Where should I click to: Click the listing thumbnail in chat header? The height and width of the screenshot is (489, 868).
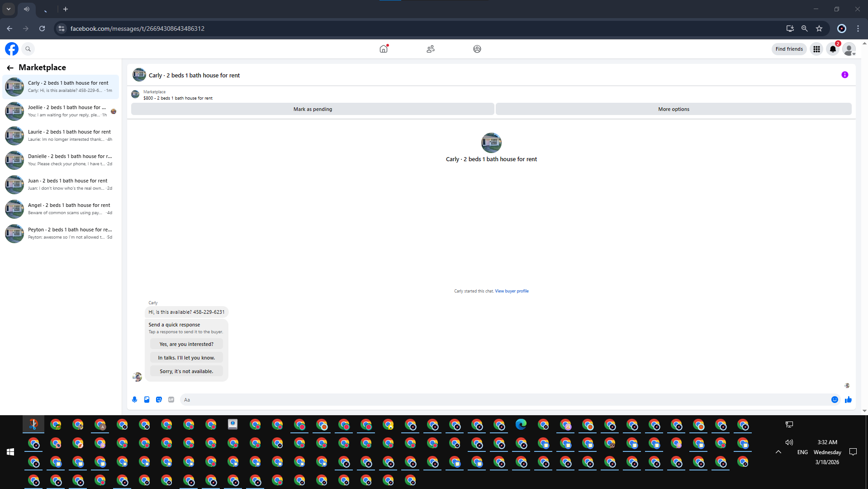click(139, 75)
